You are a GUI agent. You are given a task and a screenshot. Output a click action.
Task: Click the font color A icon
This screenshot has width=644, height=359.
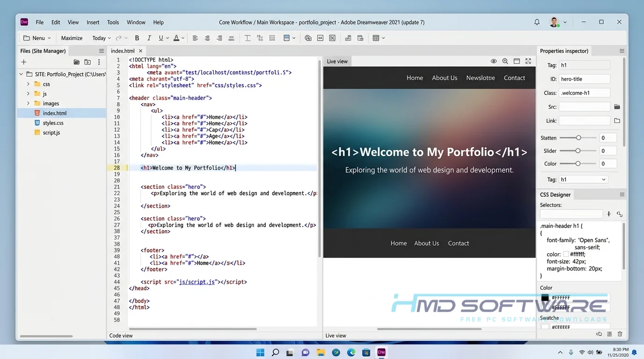pos(176,38)
